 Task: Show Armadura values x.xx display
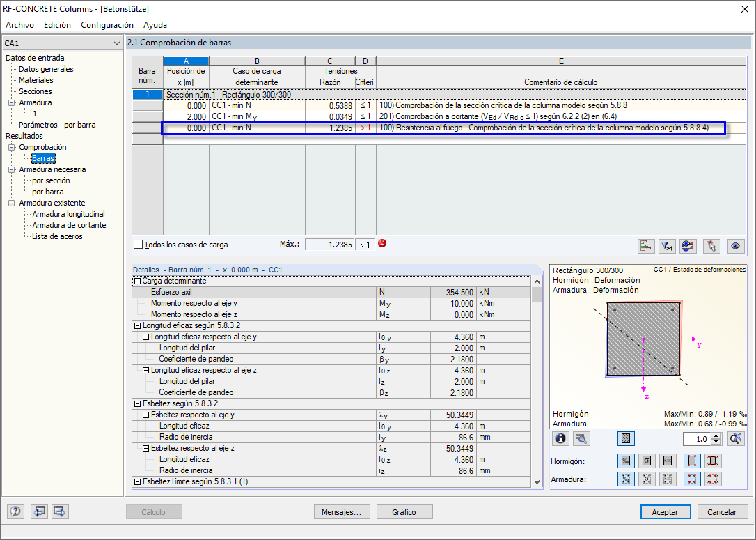pyautogui.click(x=668, y=479)
